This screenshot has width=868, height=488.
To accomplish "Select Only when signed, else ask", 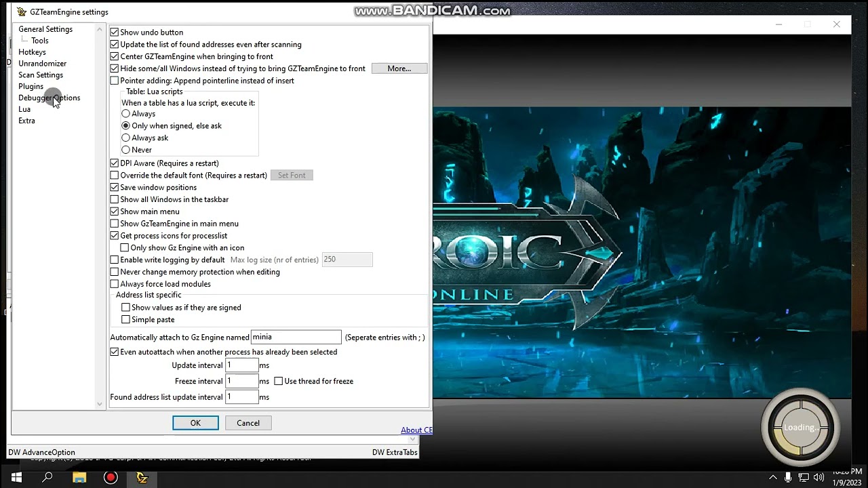I will tap(125, 126).
